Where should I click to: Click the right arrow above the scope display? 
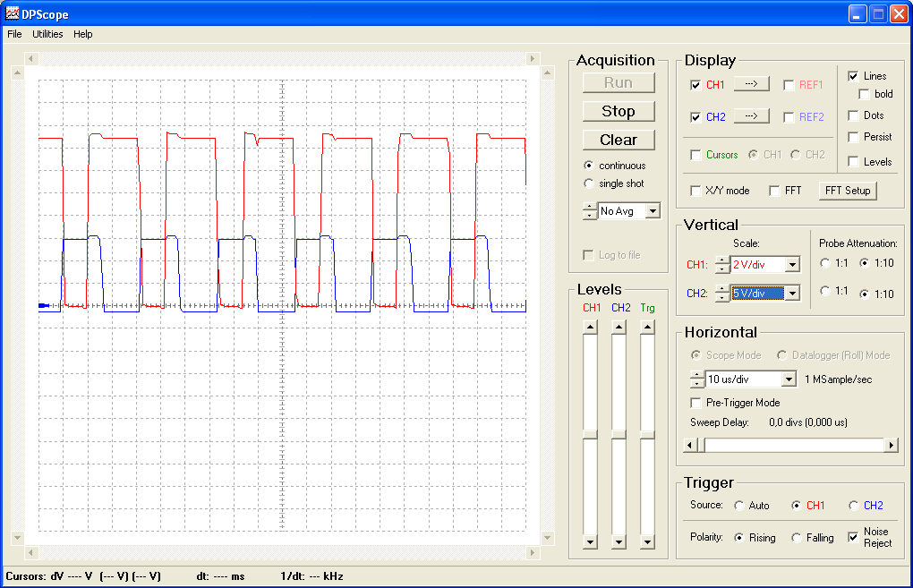point(533,58)
